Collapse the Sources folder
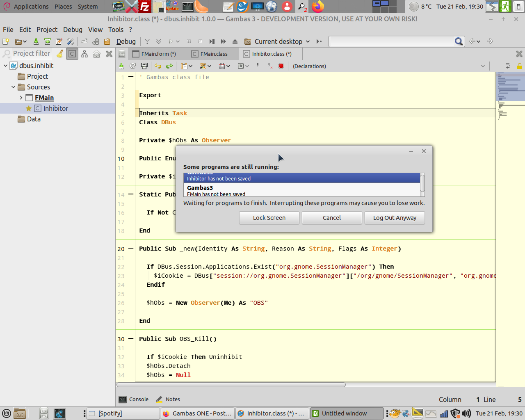525x420 pixels. [x=13, y=87]
